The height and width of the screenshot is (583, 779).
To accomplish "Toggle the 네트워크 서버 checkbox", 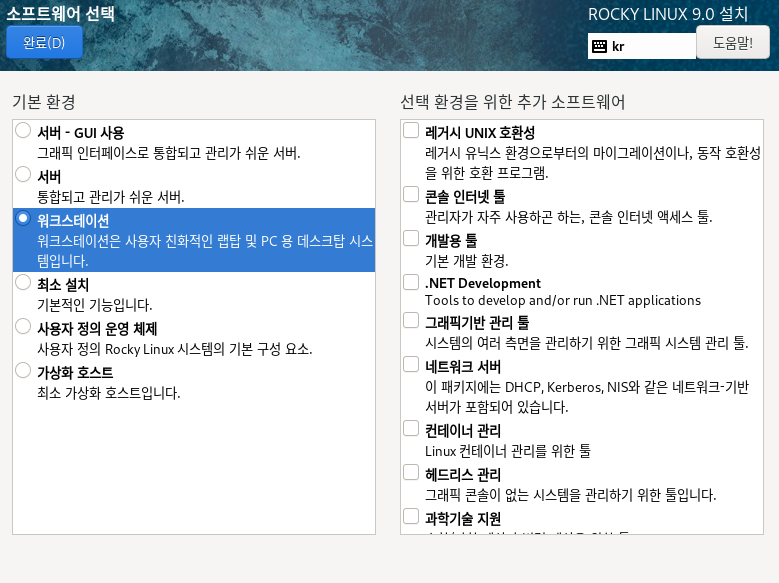I will click(x=411, y=364).
